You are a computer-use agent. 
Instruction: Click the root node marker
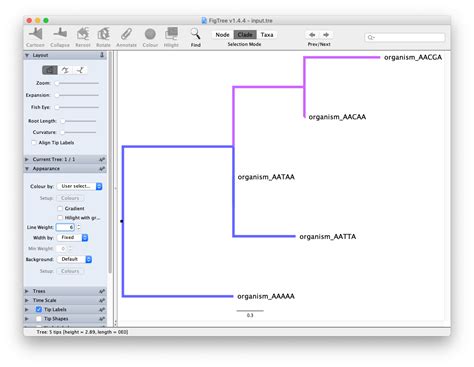pyautogui.click(x=122, y=221)
